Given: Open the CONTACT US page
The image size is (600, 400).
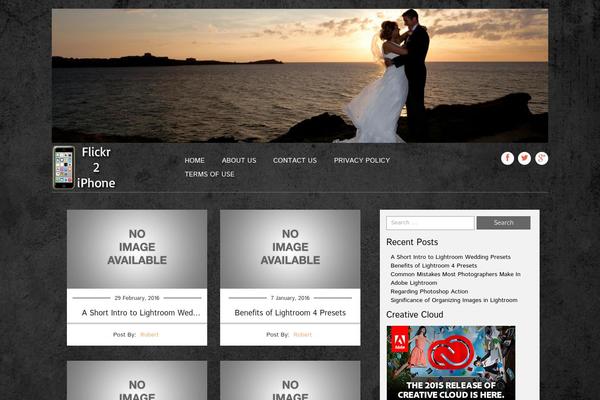Looking at the screenshot, I should tap(295, 160).
